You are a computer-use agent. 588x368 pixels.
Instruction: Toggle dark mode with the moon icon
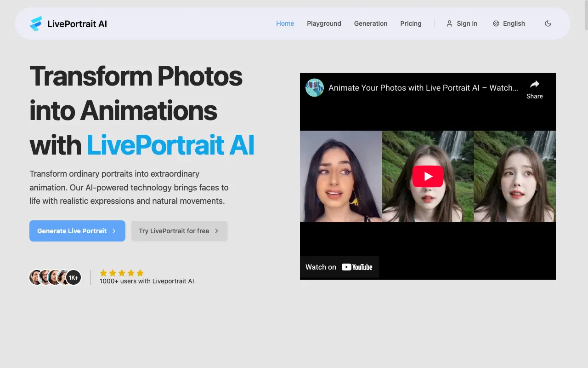(x=548, y=23)
